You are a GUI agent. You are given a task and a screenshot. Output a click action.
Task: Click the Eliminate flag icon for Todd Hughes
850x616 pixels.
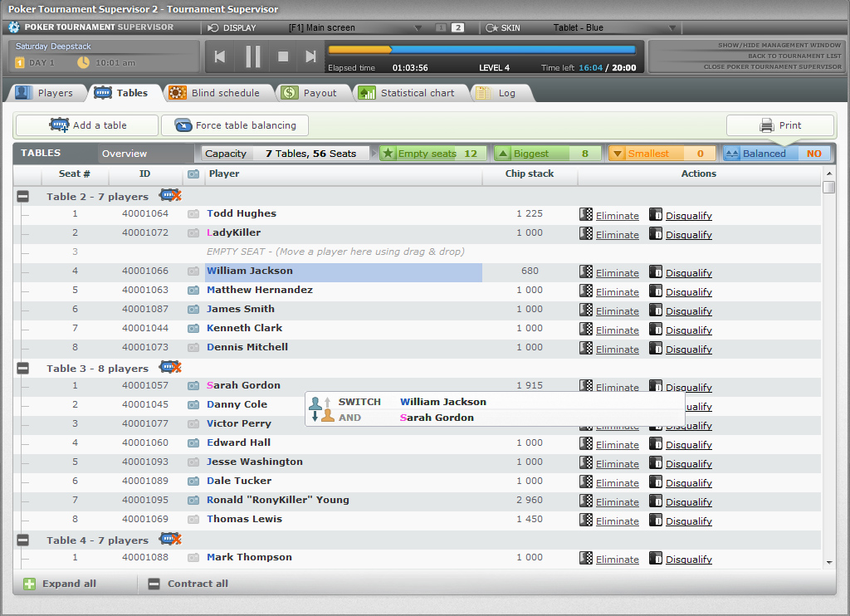[586, 214]
